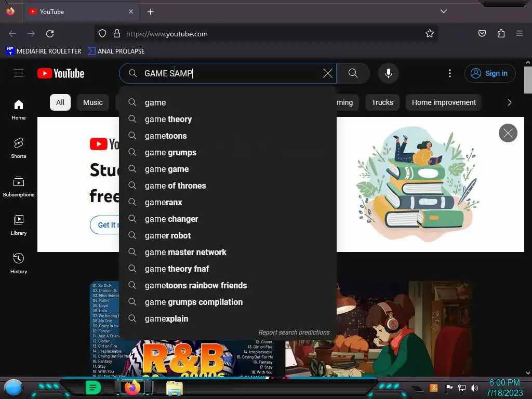Viewport: 532px width, 399px height.
Task: Select the All filter chip
Action: [x=60, y=102]
